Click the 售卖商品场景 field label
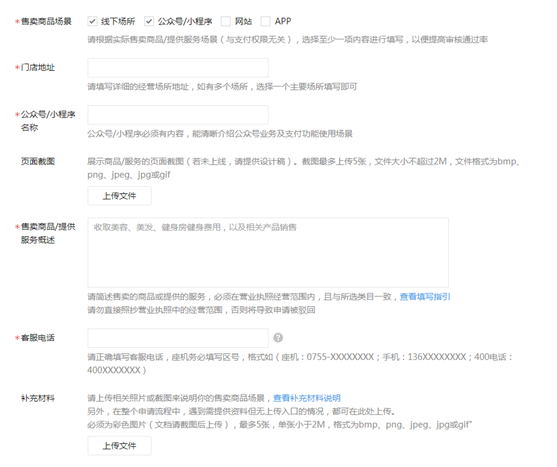This screenshot has width=557, height=467. [x=46, y=21]
